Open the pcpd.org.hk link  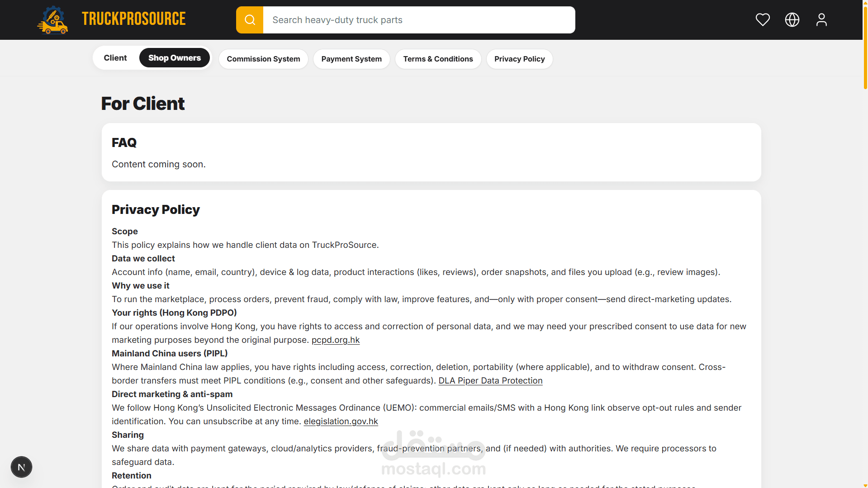(x=336, y=340)
